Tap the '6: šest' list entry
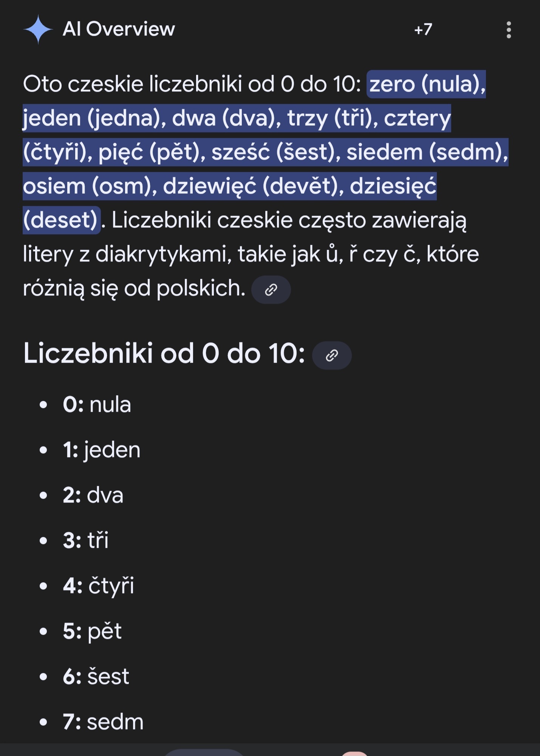The height and width of the screenshot is (756, 540). pos(96,677)
